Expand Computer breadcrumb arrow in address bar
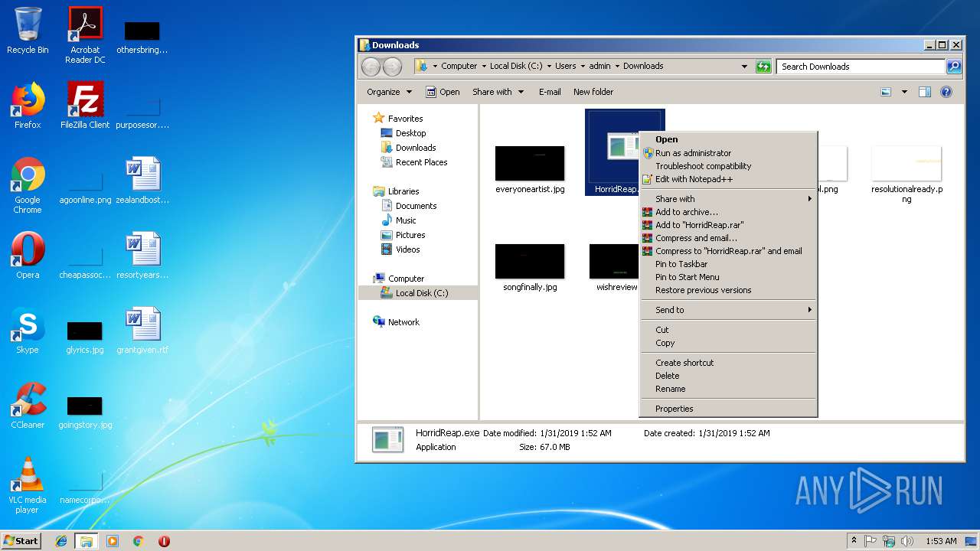The image size is (980, 551). coord(484,67)
